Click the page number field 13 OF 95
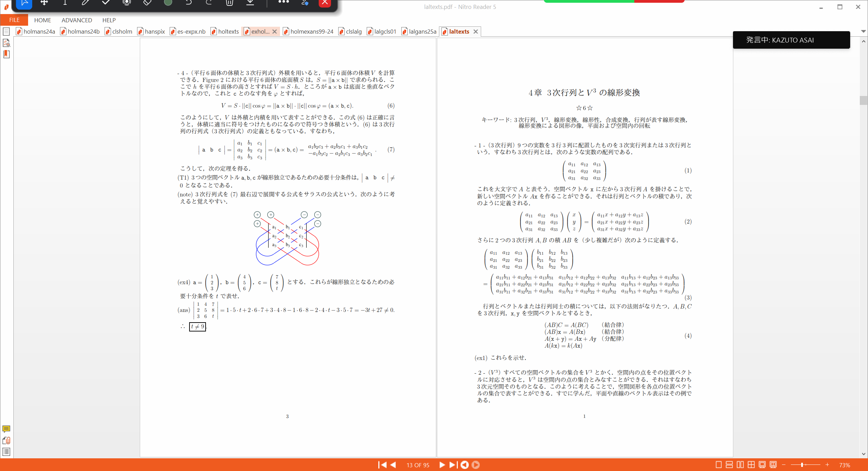Viewport: 868px width, 471px height. pos(418,465)
